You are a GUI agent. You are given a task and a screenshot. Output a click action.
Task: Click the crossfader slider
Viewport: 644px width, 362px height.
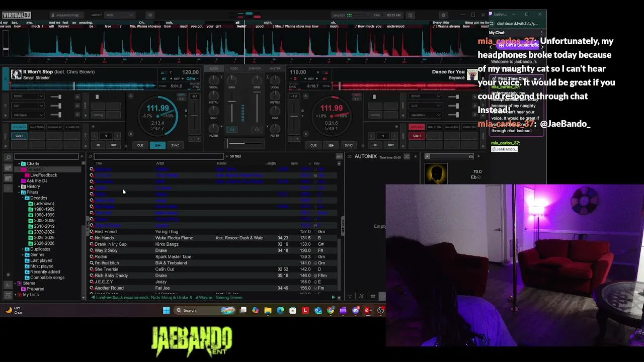point(245,143)
